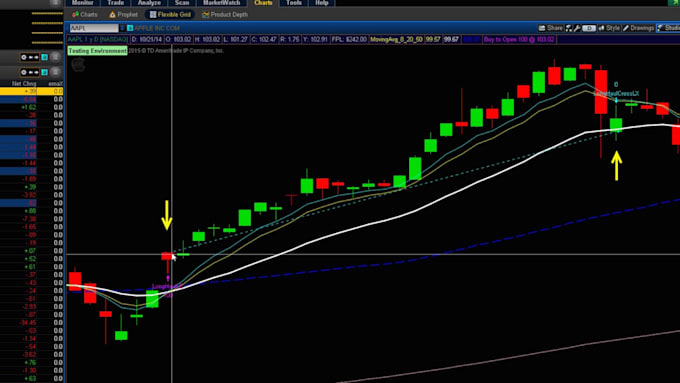Click the AAPL symbol input field

[x=94, y=28]
